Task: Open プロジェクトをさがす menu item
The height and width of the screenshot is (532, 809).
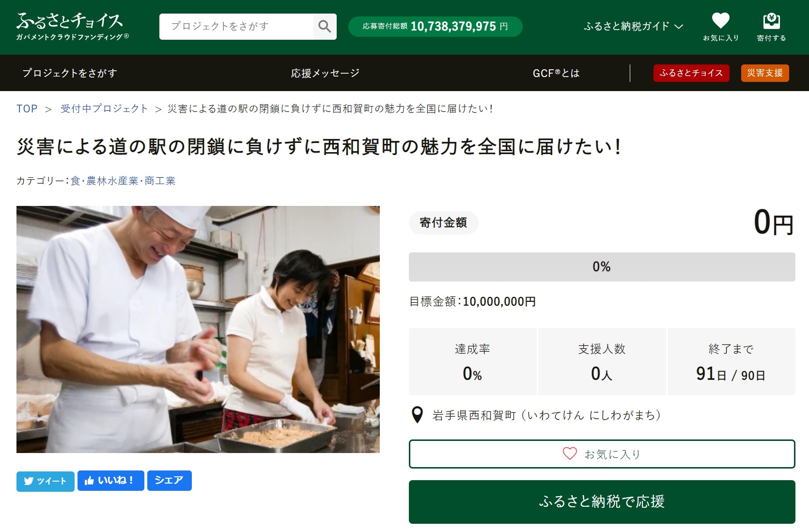Action: [70, 73]
